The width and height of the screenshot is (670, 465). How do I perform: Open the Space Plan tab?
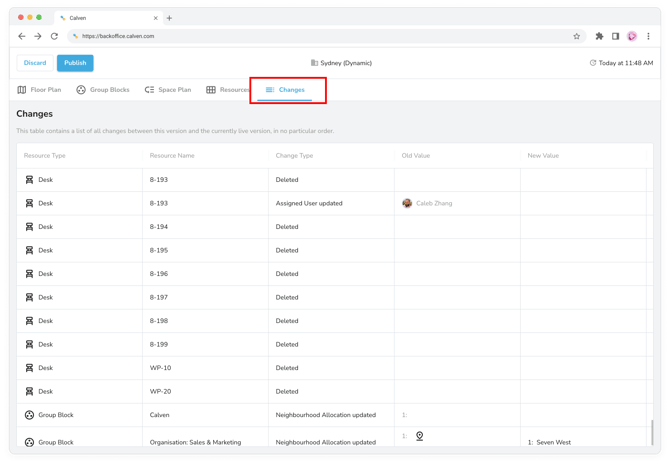tap(167, 90)
